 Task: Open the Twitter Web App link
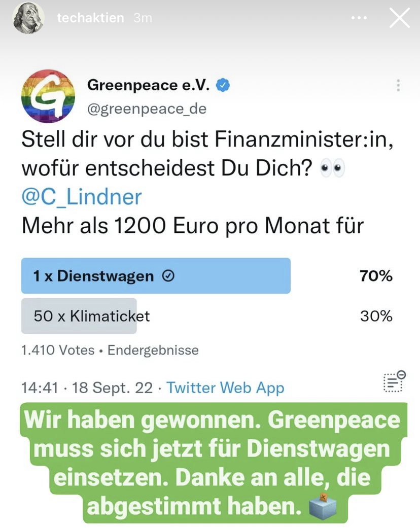pos(225,388)
